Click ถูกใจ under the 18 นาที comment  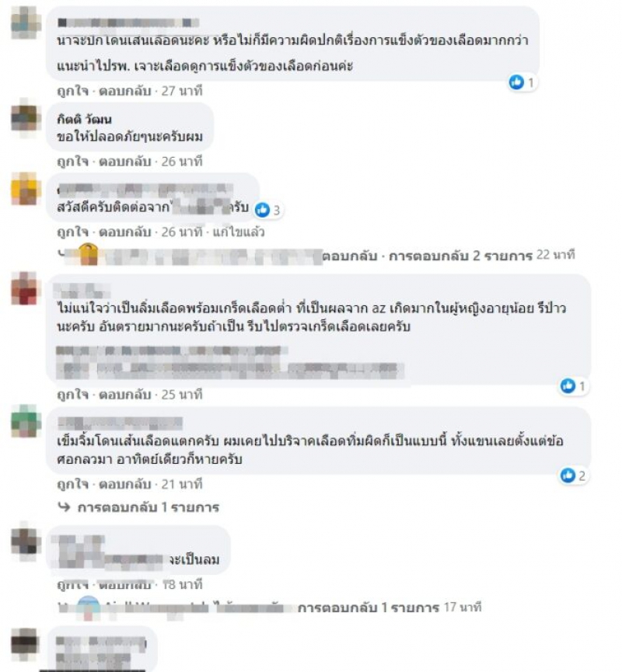point(72,584)
